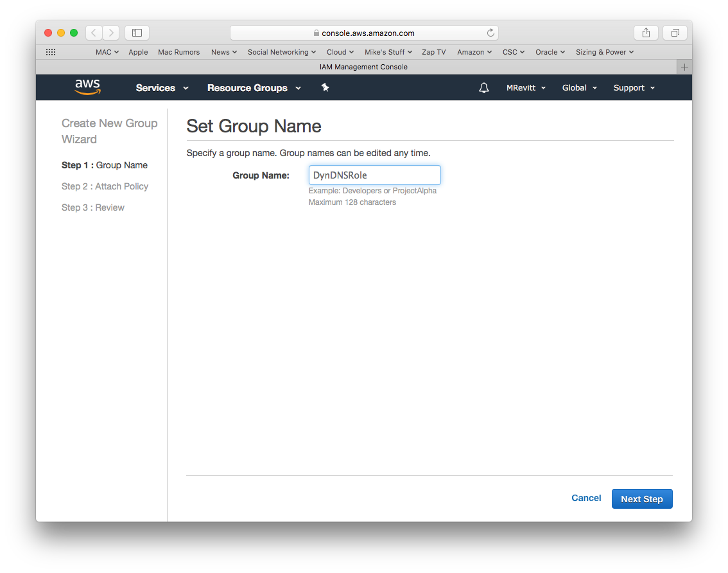Viewport: 728px width, 573px height.
Task: Open the MAC bookmarks folder
Action: (x=107, y=52)
